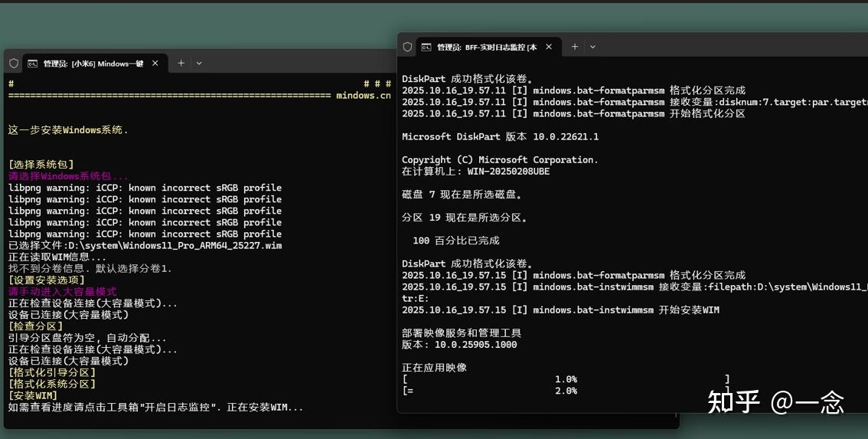
Task: Click the 正在应用映像 line
Action: coord(435,368)
